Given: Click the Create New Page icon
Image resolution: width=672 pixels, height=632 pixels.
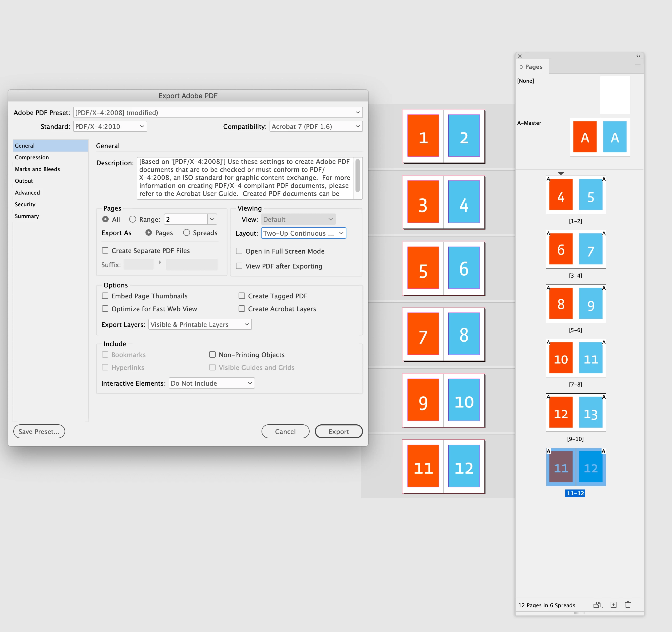Looking at the screenshot, I should [x=614, y=605].
